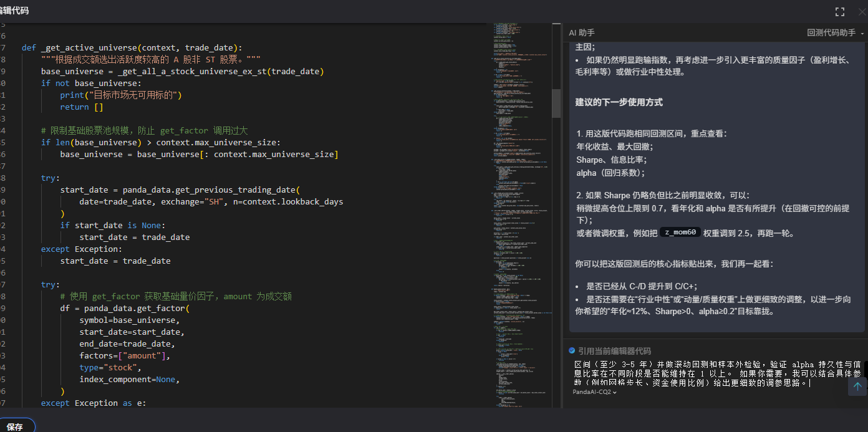Click the 'df = panda_data.get_factor(' line
The width and height of the screenshot is (868, 432).
click(x=125, y=308)
